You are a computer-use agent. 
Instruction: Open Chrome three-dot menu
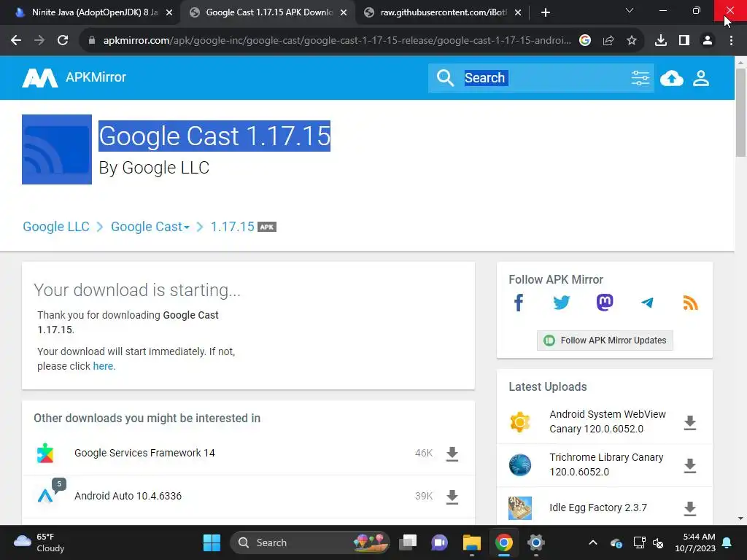(731, 41)
